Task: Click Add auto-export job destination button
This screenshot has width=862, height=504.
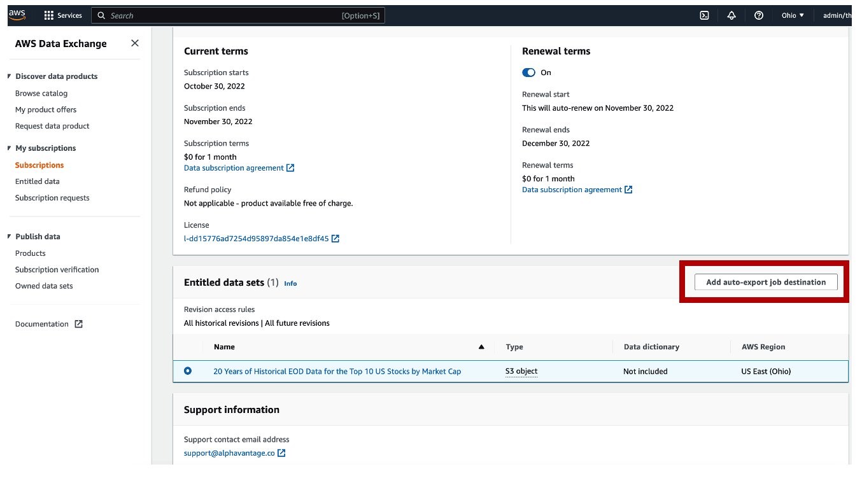Action: (x=766, y=282)
